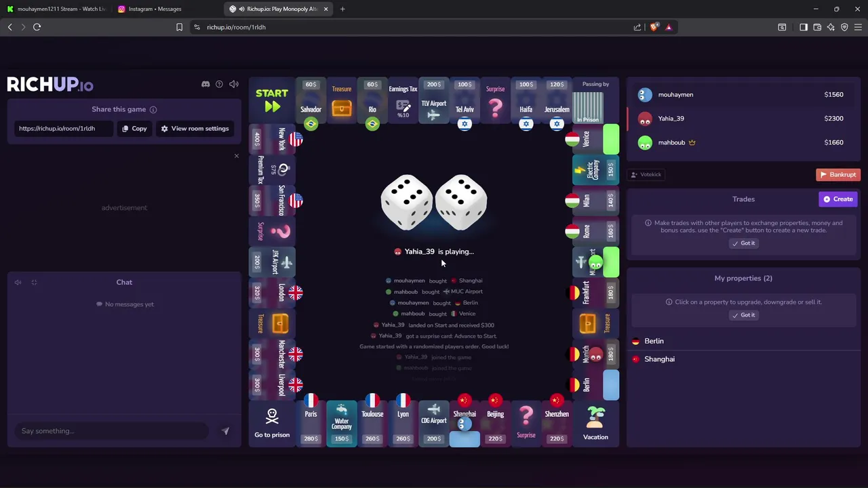Select the MUC Airport tile
The image size is (868, 488).
click(x=595, y=262)
